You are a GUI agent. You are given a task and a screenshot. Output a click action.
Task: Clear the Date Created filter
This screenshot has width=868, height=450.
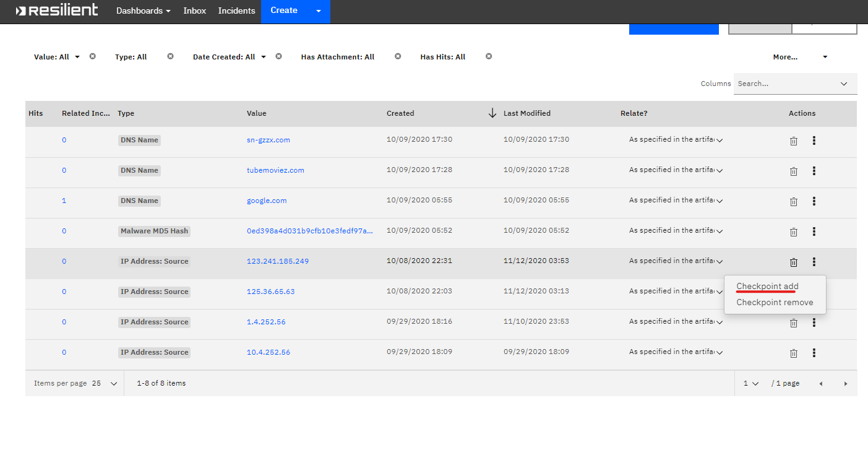point(279,56)
